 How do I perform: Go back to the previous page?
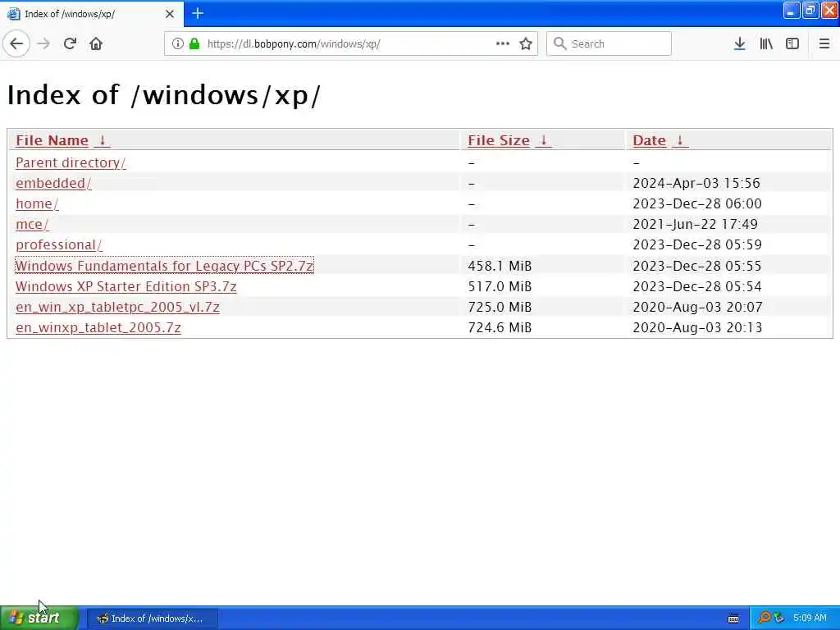coord(16,44)
